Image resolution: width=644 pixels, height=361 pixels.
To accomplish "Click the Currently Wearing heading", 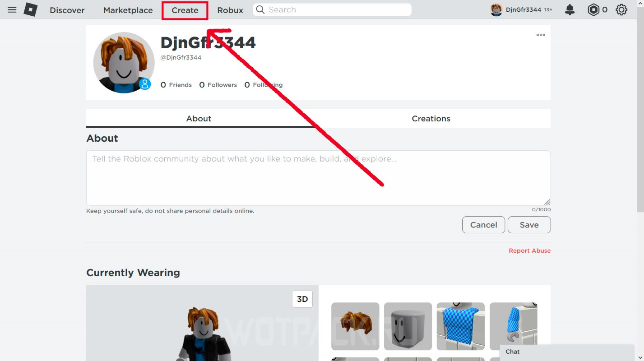I will point(133,273).
